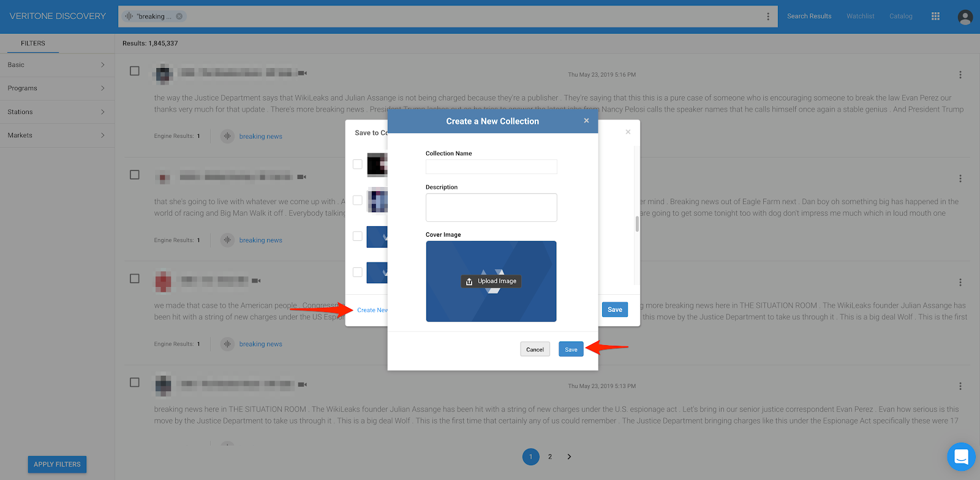The width and height of the screenshot is (980, 480).
Task: Switch to the Catalog tab
Action: tap(901, 17)
